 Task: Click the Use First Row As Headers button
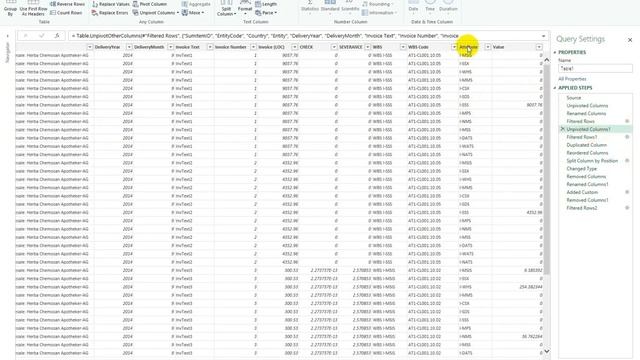pyautogui.click(x=33, y=8)
